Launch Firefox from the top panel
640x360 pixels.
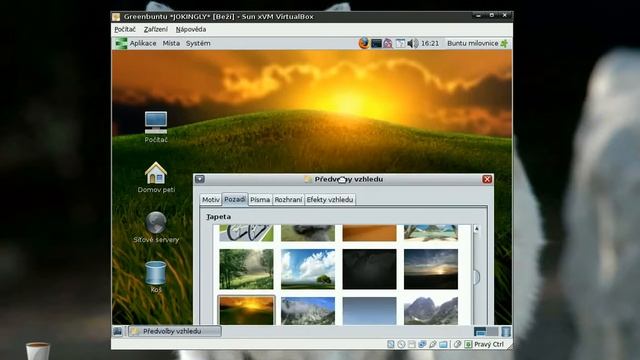pyautogui.click(x=364, y=43)
